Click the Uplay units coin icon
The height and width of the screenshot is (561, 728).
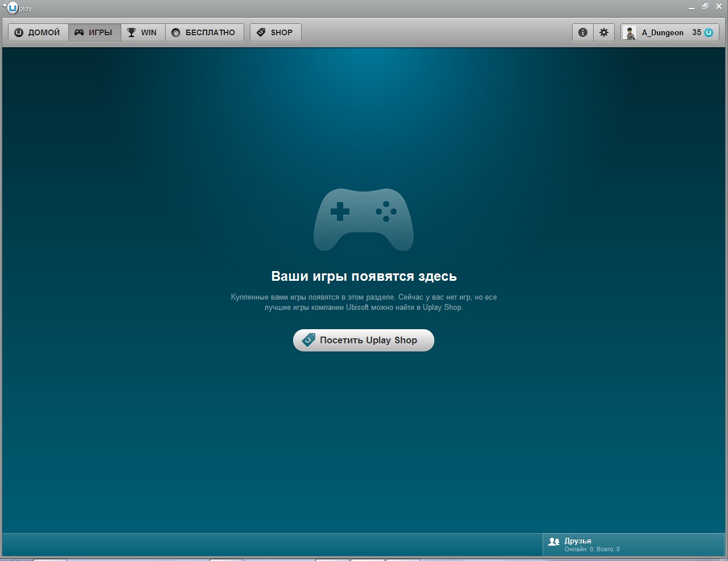709,32
